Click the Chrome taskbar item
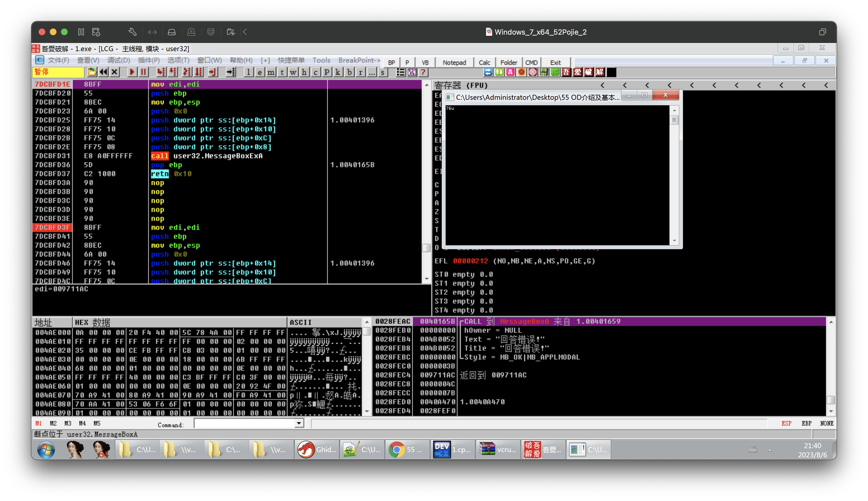 click(407, 449)
